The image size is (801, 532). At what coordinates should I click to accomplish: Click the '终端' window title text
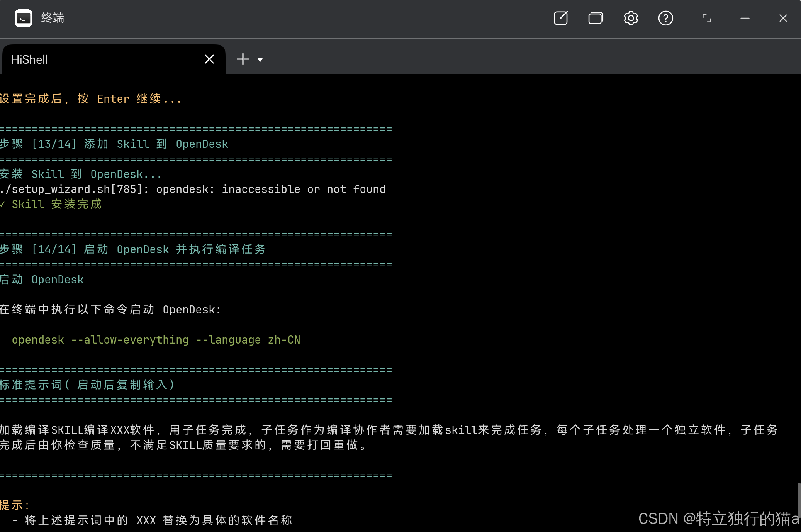pos(53,18)
